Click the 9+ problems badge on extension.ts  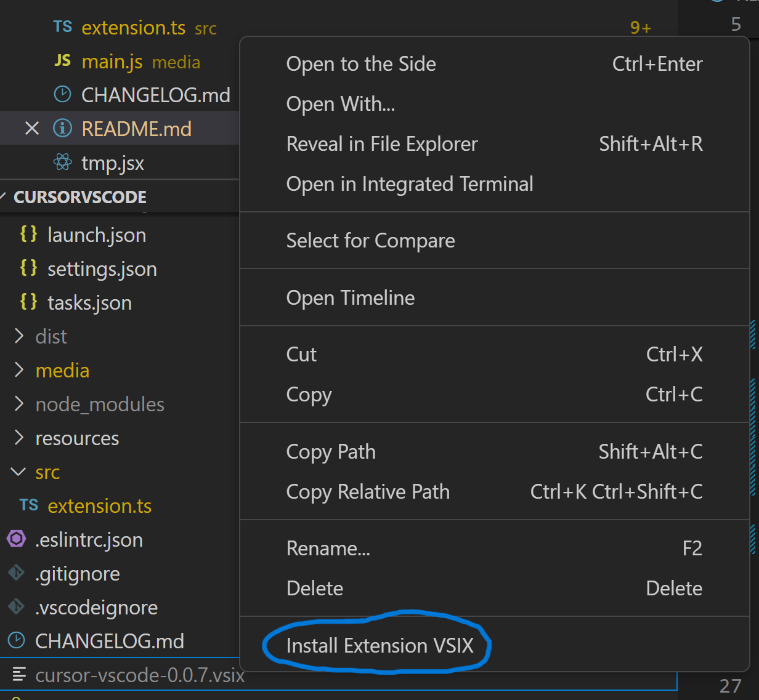(641, 28)
